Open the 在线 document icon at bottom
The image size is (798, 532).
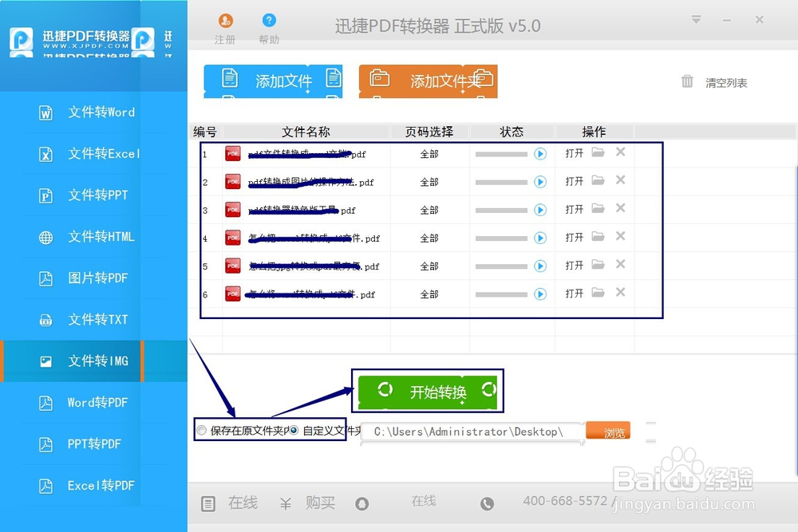click(208, 503)
